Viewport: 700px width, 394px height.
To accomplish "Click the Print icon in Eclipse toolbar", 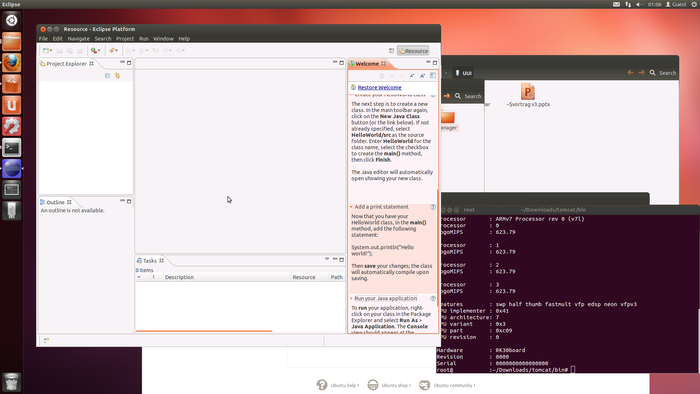I will (x=80, y=50).
